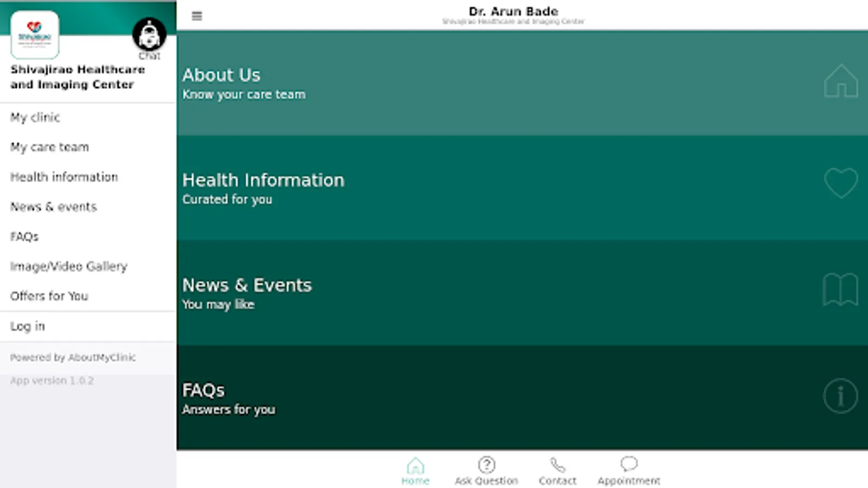Screen dimensions: 868x488
Task: Select News & events in sidebar
Action: [x=53, y=207]
